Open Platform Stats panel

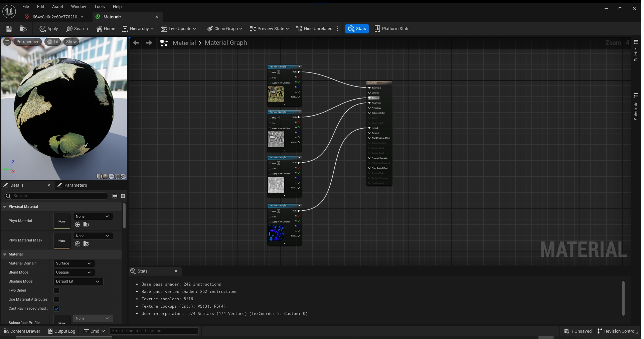click(x=392, y=29)
